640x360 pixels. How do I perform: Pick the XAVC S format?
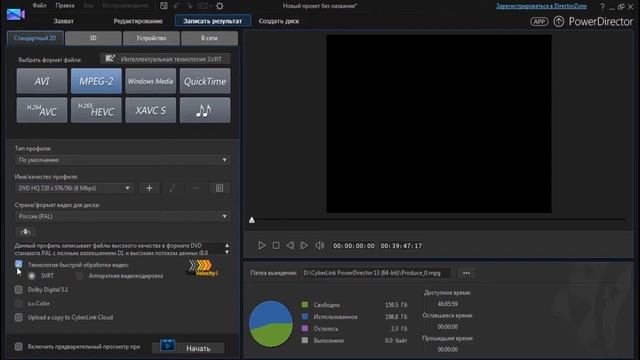pos(151,110)
